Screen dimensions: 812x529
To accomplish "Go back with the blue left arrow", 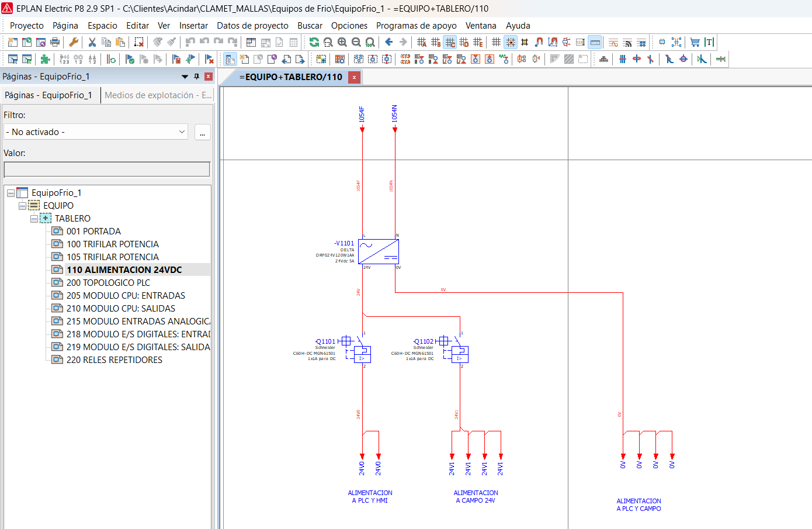I will coord(389,42).
